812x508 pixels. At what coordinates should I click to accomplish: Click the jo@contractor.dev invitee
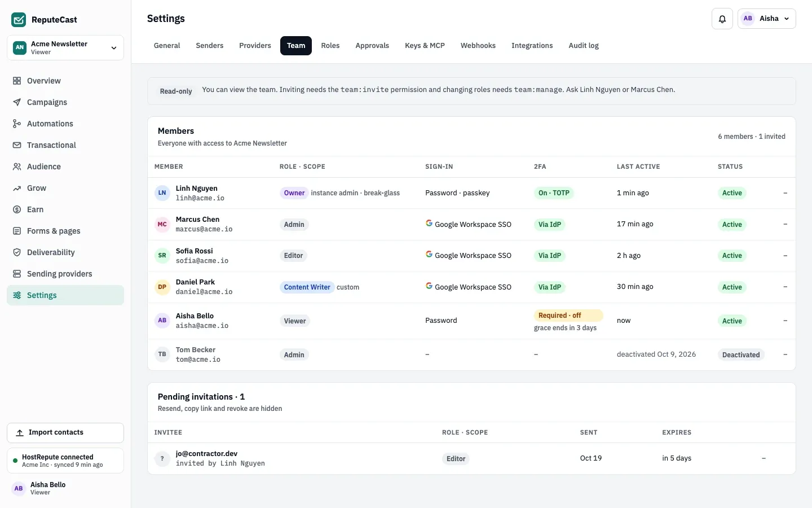pyautogui.click(x=206, y=454)
